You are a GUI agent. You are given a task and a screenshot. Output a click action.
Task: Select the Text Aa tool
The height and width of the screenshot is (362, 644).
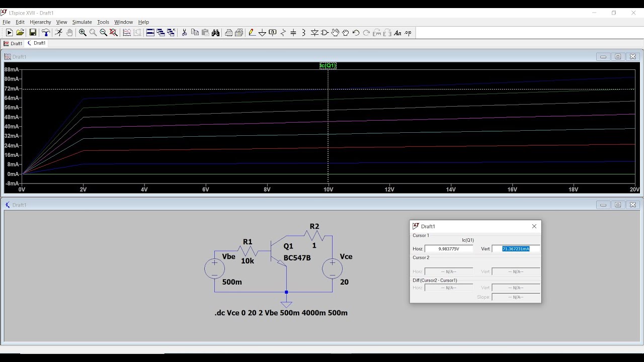click(397, 33)
